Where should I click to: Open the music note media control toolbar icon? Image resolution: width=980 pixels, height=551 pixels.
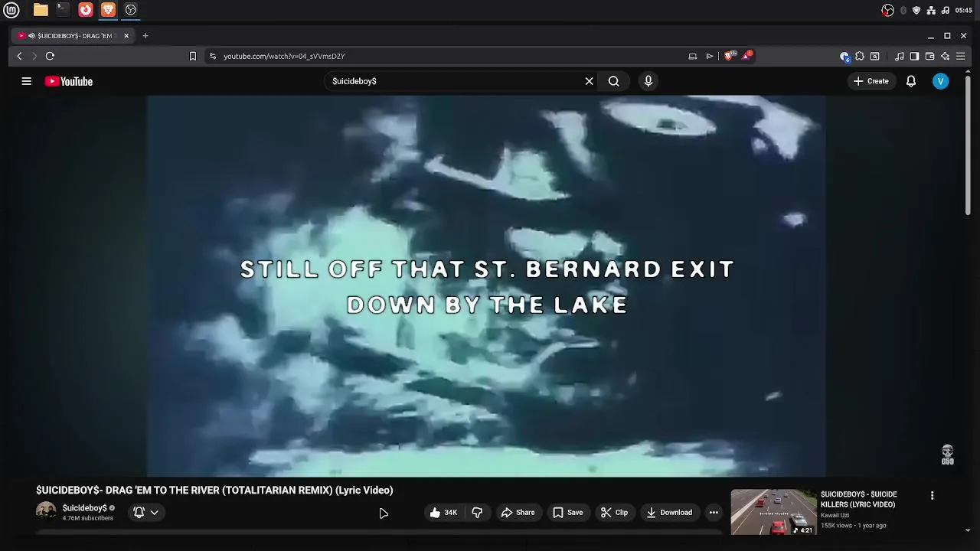[900, 56]
